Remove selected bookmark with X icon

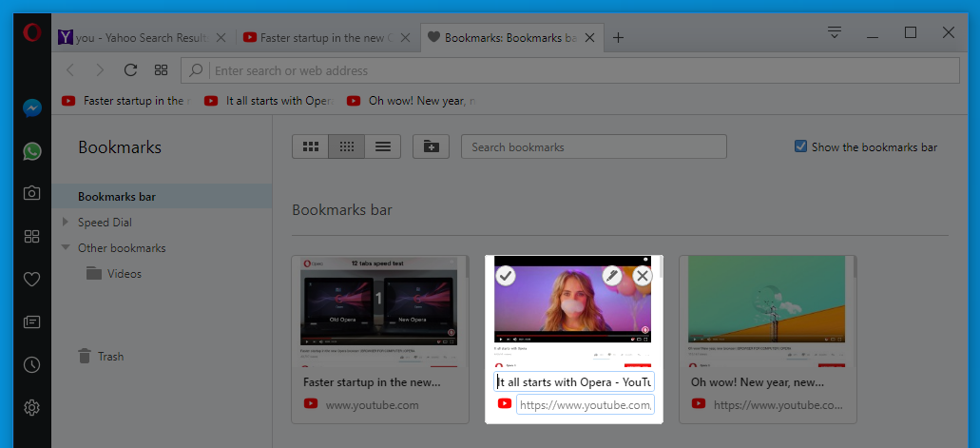coord(643,276)
